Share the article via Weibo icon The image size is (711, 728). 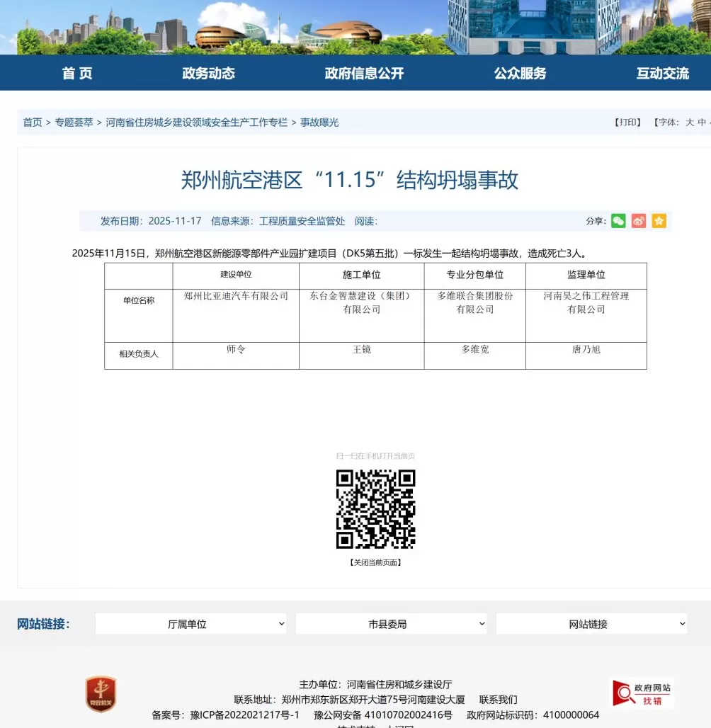pos(638,221)
